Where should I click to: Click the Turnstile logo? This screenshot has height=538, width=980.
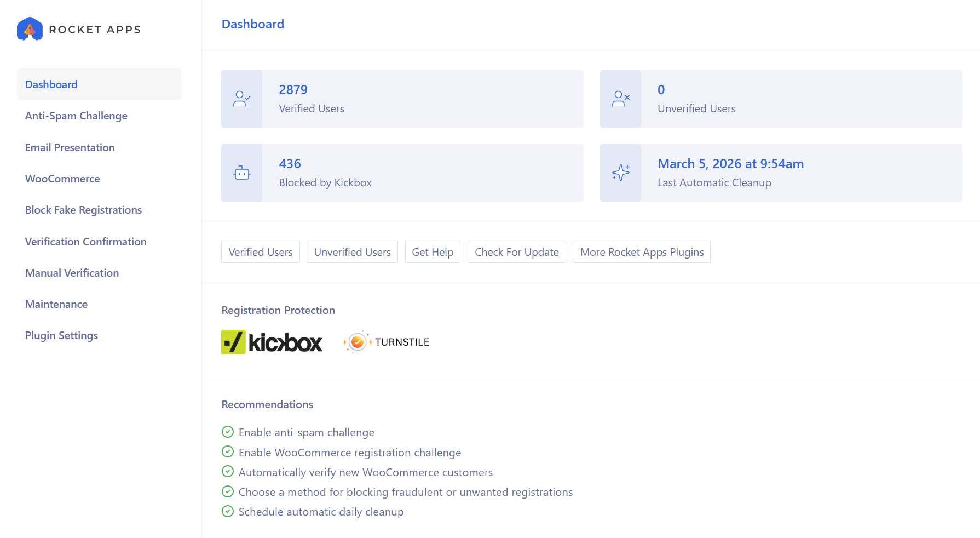[386, 342]
